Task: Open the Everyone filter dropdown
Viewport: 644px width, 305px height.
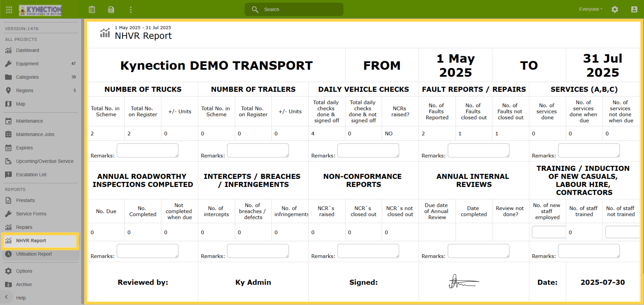Action: 591,9
